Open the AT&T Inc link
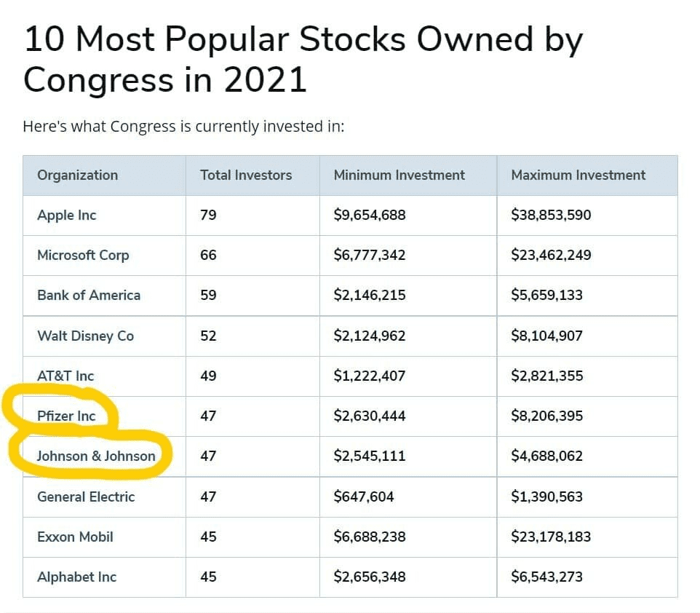Image resolution: width=700 pixels, height=613 pixels. (x=65, y=376)
